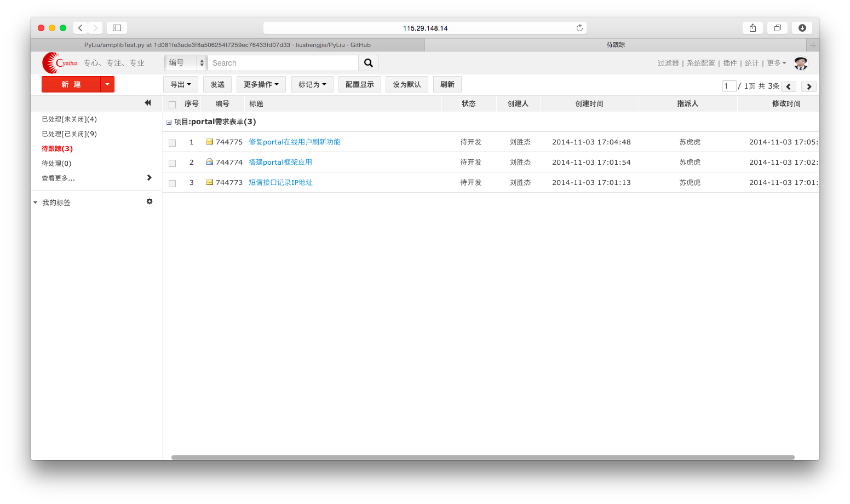Switch to the PyLiu GitHub tab
The width and height of the screenshot is (850, 504).
coord(227,45)
